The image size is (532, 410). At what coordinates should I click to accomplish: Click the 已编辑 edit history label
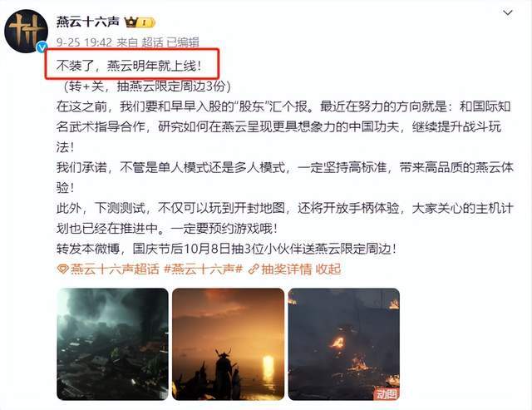[x=183, y=42]
